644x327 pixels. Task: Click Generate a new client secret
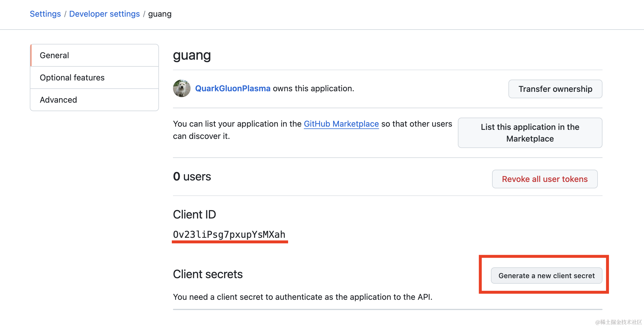tap(546, 276)
